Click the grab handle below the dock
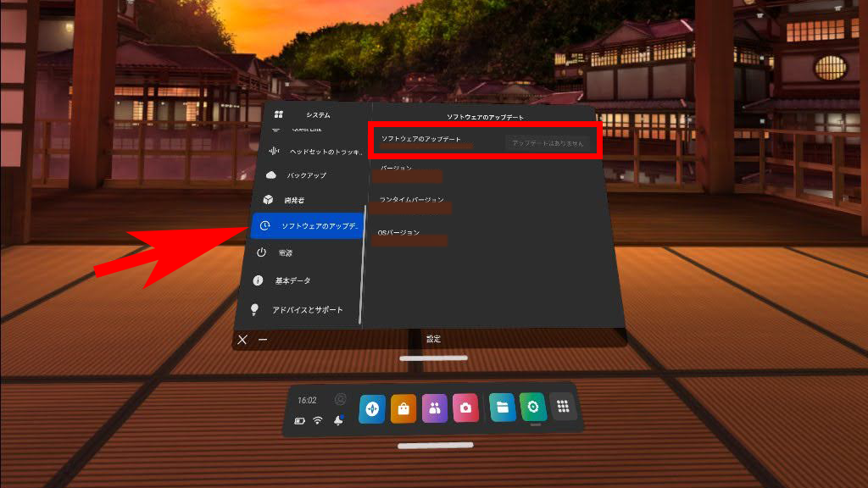This screenshot has height=488, width=868. pos(436,445)
